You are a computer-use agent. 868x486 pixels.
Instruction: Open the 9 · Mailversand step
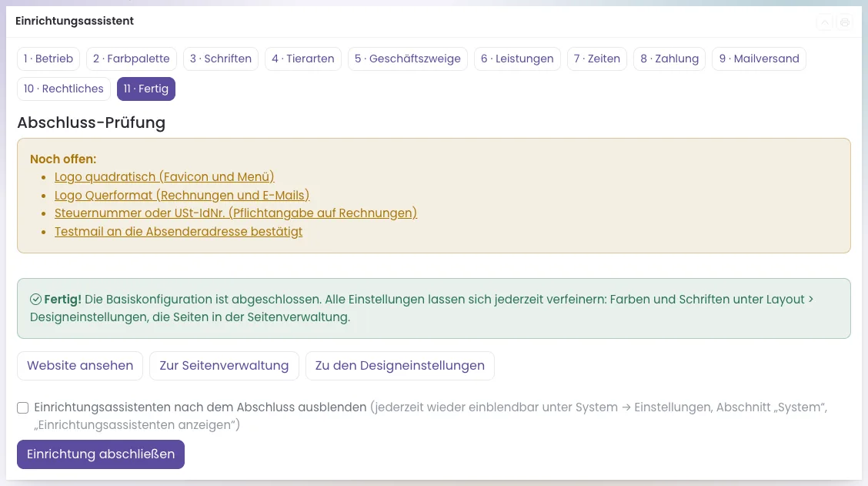tap(759, 59)
